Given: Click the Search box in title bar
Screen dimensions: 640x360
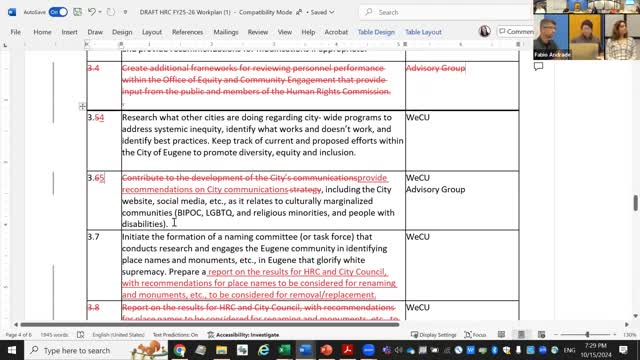Looking at the screenshot, I should (445, 12).
